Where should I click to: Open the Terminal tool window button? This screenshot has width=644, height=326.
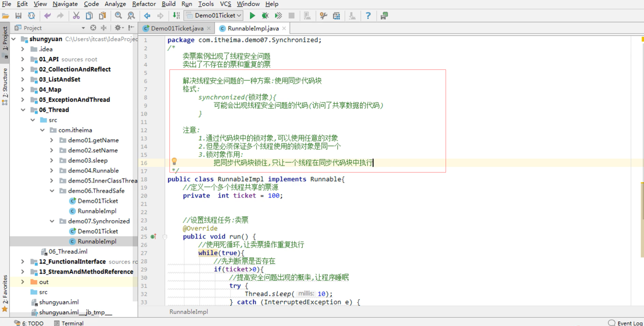[x=69, y=323]
